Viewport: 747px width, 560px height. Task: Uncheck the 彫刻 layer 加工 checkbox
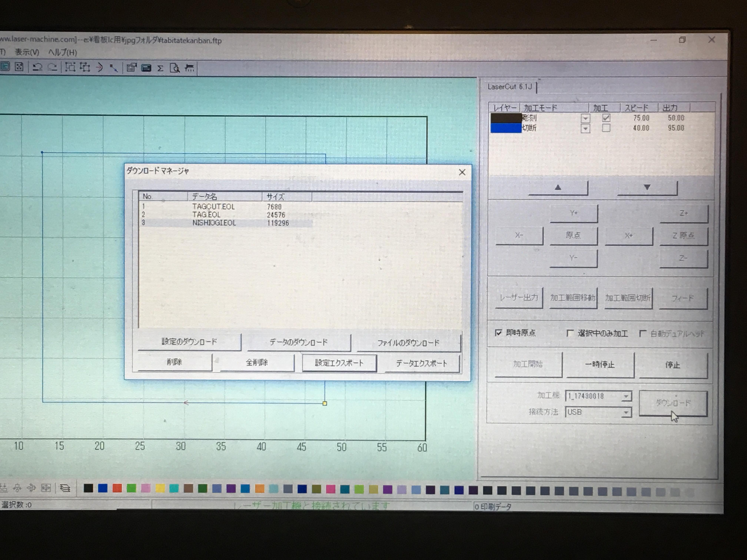point(606,118)
